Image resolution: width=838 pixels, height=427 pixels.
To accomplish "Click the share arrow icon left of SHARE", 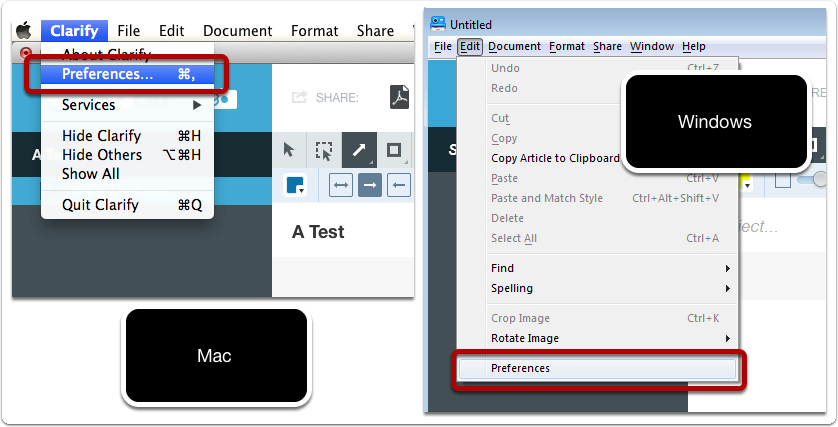I will (299, 97).
